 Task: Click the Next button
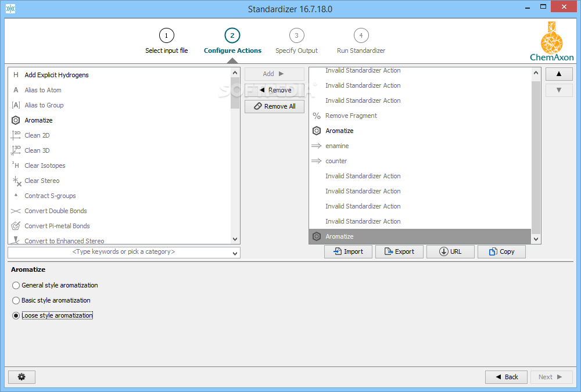coord(551,377)
